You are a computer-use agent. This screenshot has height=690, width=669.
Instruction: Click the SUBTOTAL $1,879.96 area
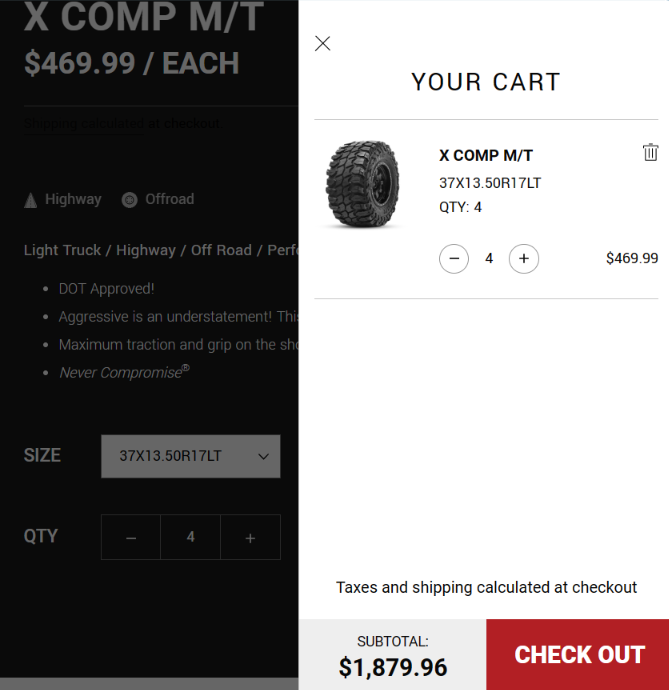click(392, 656)
